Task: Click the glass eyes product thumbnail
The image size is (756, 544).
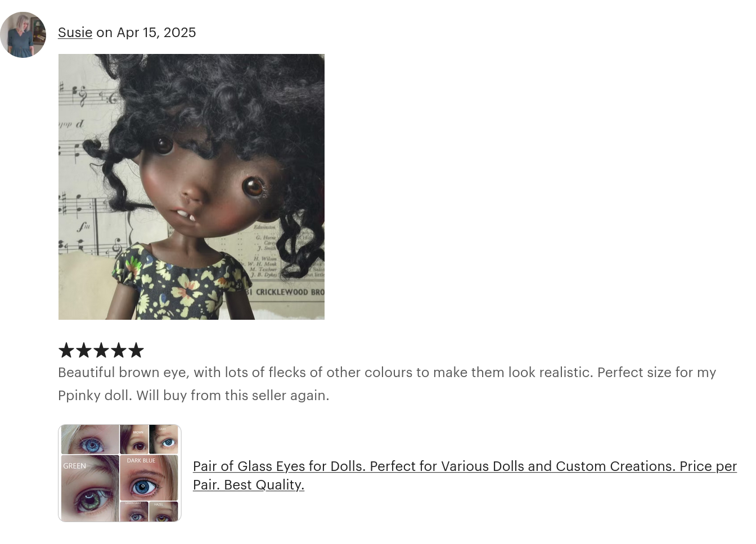Action: tap(120, 473)
